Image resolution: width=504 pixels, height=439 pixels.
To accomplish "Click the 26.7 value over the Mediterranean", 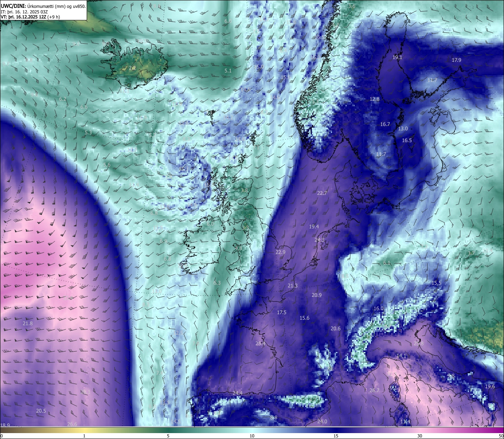I will (374, 391).
